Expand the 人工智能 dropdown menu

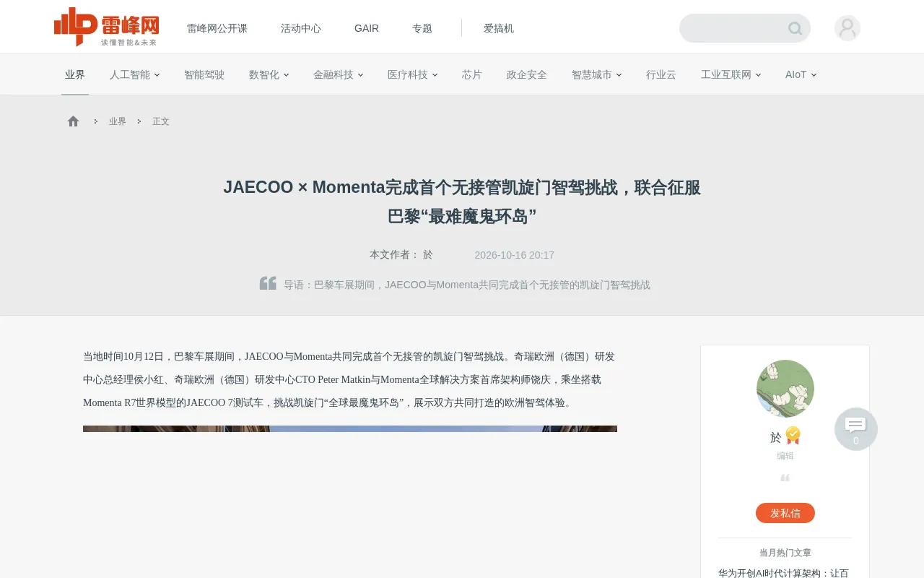[134, 74]
